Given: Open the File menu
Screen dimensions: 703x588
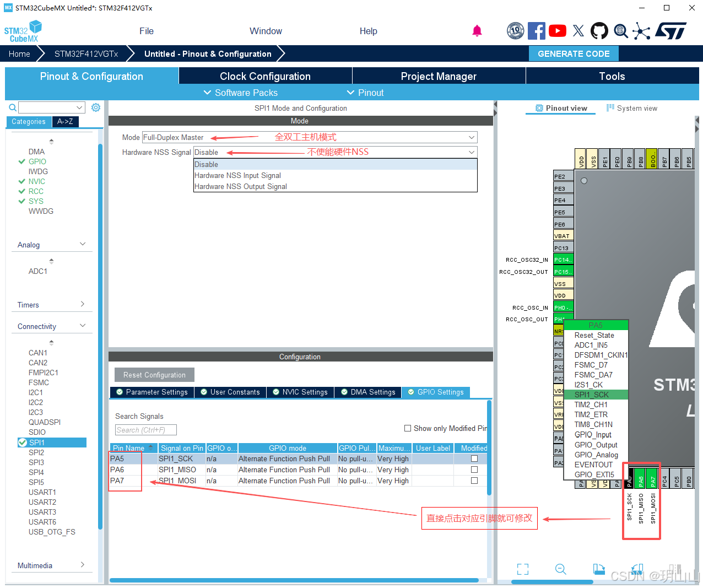Looking at the screenshot, I should [x=147, y=31].
